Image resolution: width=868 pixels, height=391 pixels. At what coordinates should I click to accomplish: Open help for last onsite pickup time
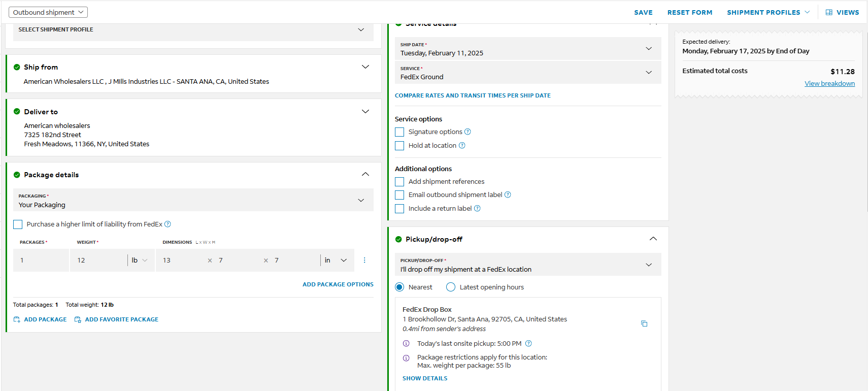pos(528,343)
